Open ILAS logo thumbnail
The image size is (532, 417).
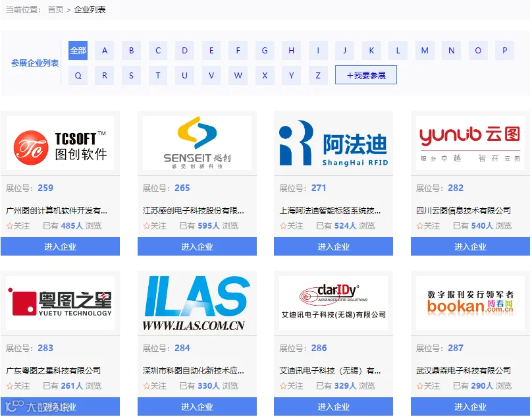(197, 303)
